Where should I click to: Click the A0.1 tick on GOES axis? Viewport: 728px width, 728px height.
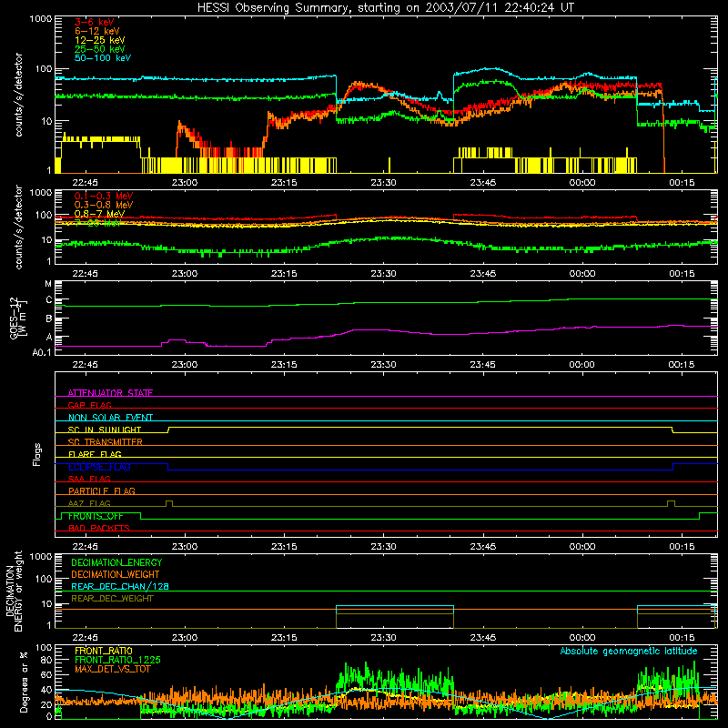pyautogui.click(x=42, y=352)
